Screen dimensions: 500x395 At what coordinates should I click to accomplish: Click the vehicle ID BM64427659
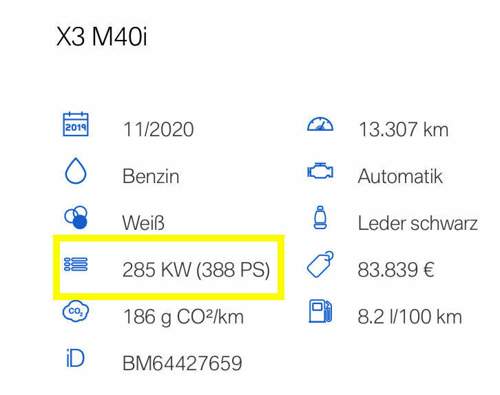(182, 363)
